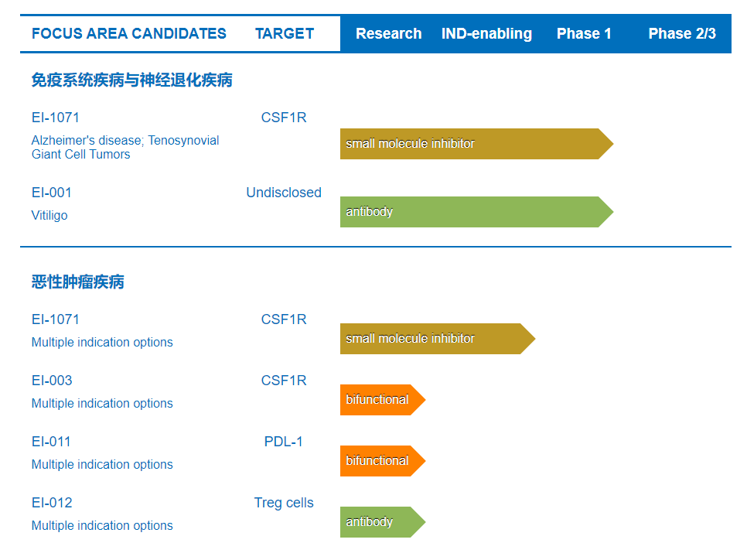Screen dimensions: 747x560
Task: Click the Research column header
Action: pos(388,34)
